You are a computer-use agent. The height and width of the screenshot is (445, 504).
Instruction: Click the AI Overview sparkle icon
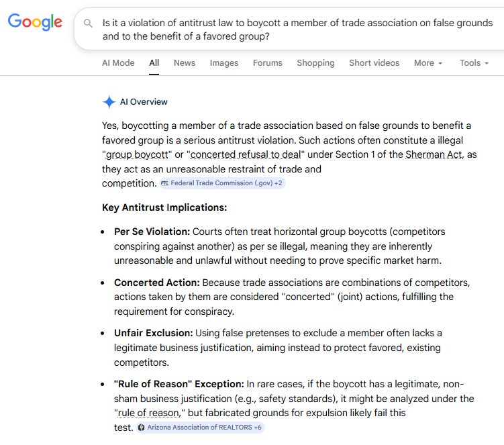pos(109,102)
